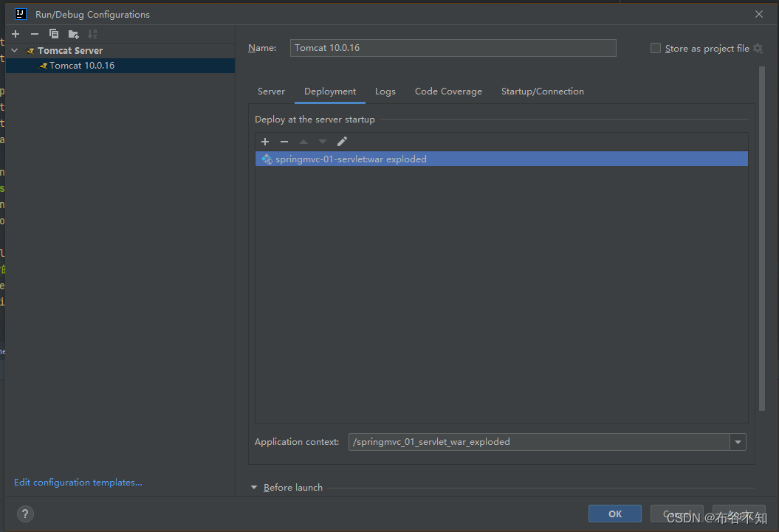The image size is (779, 532).
Task: Close the Run/Debug Configurations dialog
Action: pos(758,14)
